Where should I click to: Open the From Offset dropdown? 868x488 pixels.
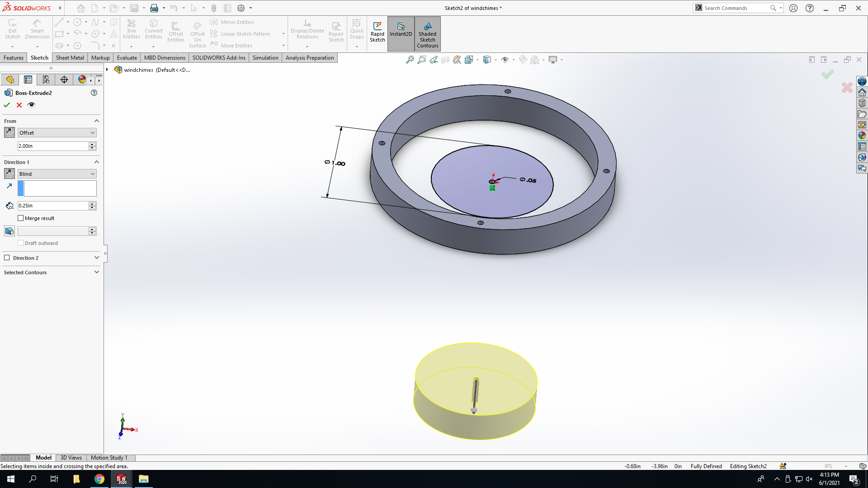(x=57, y=133)
